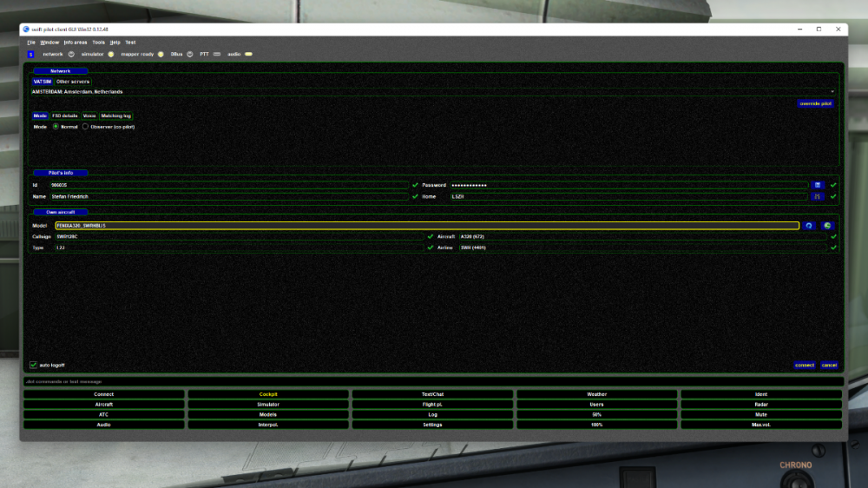Viewport: 868px width, 488px height.
Task: Open the Tools menu
Action: pyautogui.click(x=99, y=42)
